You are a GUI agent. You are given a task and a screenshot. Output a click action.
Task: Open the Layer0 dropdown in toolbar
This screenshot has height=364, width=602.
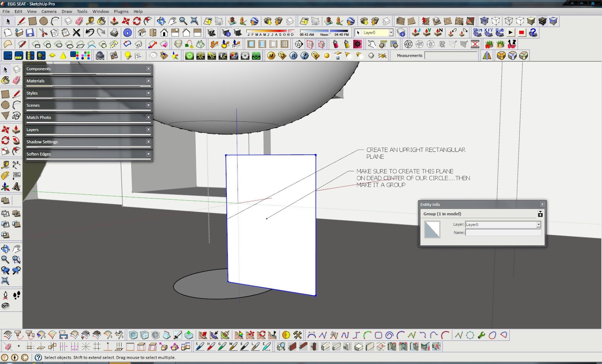click(x=391, y=33)
